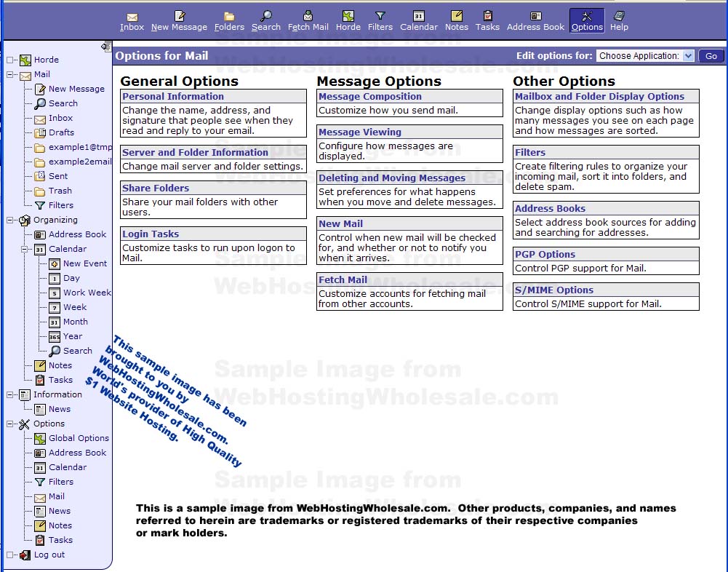Open Help from the top toolbar
Screen dimensions: 728x572
(x=619, y=21)
